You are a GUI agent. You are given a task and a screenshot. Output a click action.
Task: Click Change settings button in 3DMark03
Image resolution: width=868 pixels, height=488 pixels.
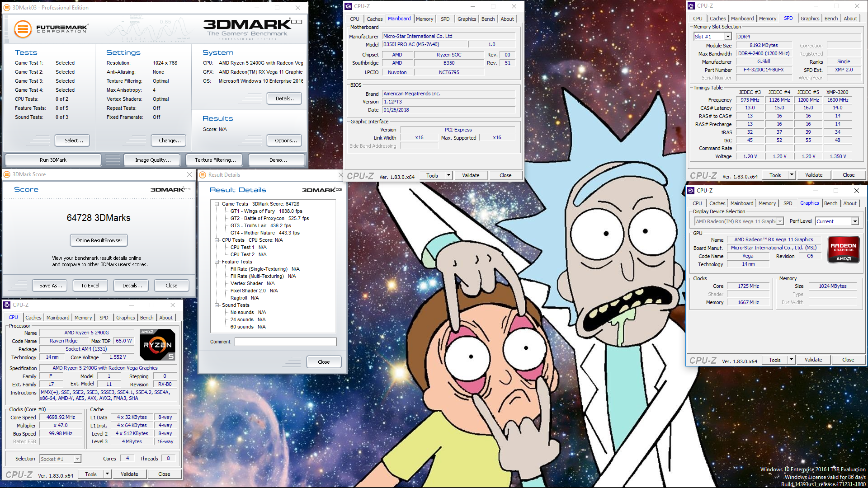point(170,141)
